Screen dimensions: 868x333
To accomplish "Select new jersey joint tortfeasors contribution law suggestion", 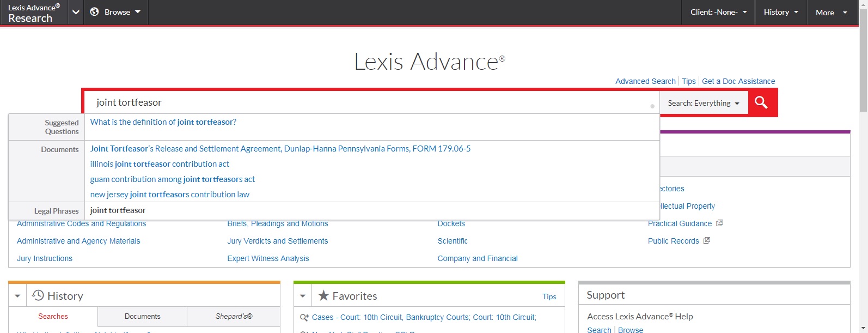I will tap(170, 194).
